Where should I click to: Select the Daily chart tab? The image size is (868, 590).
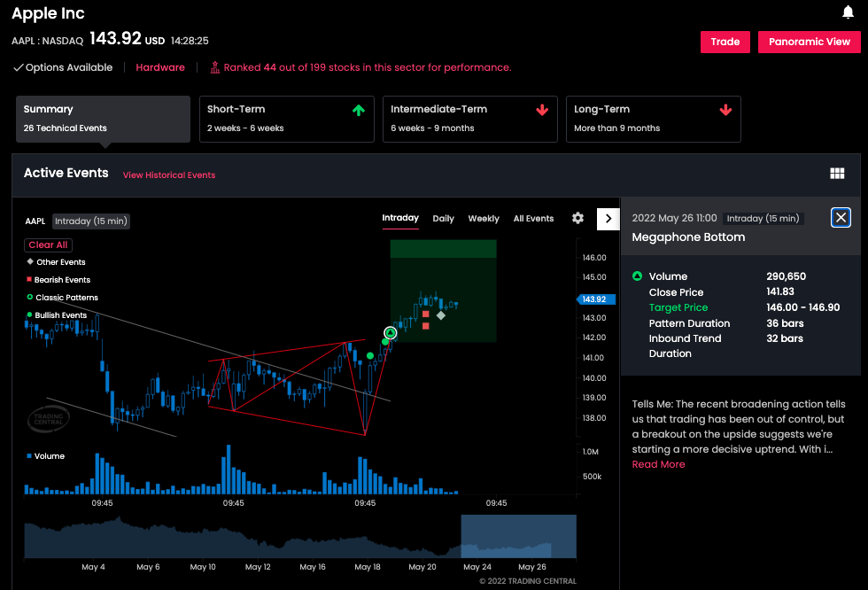443,219
